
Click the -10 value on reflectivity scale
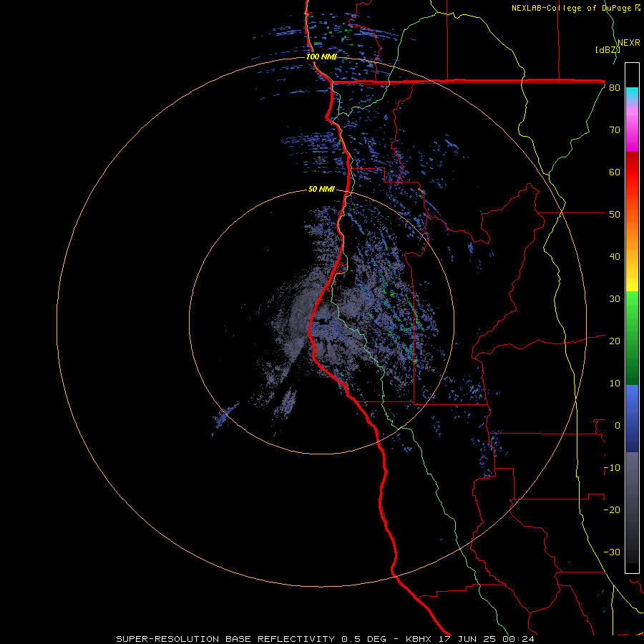pos(612,468)
